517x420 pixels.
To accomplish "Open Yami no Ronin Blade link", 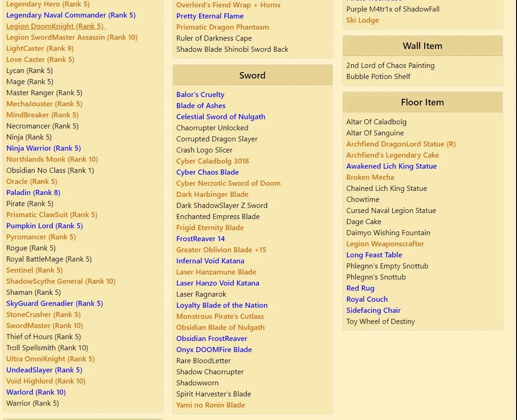I will pos(211,405).
